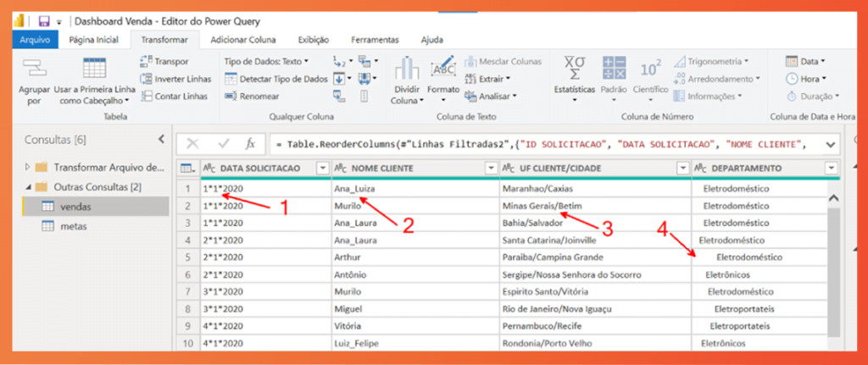Open filter arrow of DEPARTAMENTO column
This screenshot has width=868, height=365.
[831, 169]
